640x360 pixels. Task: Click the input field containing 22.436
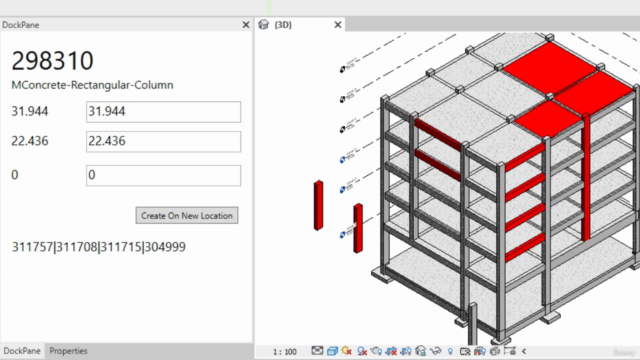click(x=163, y=142)
